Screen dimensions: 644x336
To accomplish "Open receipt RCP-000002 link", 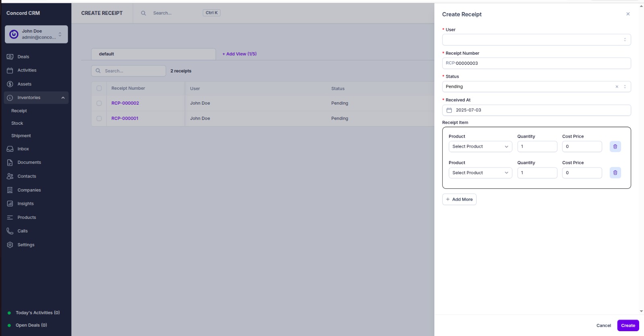I will 125,103.
